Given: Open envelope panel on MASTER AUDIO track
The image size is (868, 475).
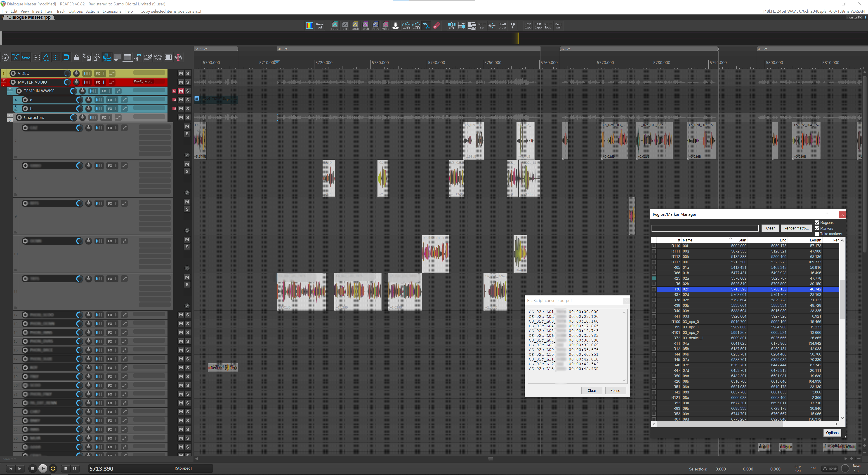Looking at the screenshot, I should [x=112, y=82].
